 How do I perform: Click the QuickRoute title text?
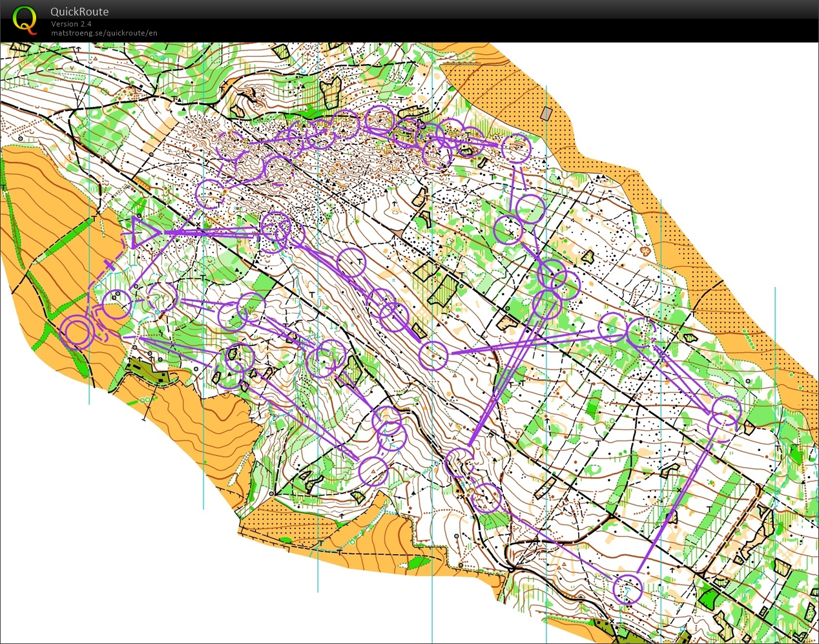point(79,12)
